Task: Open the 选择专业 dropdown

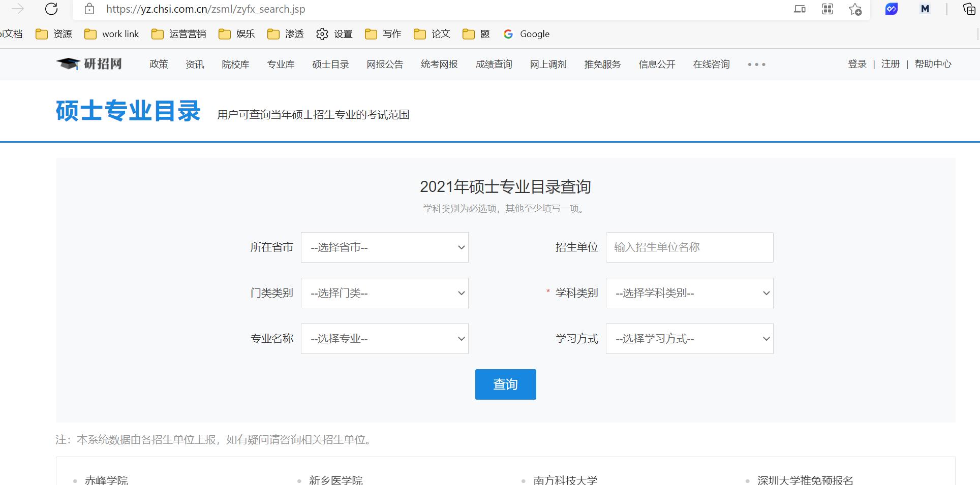Action: 385,339
